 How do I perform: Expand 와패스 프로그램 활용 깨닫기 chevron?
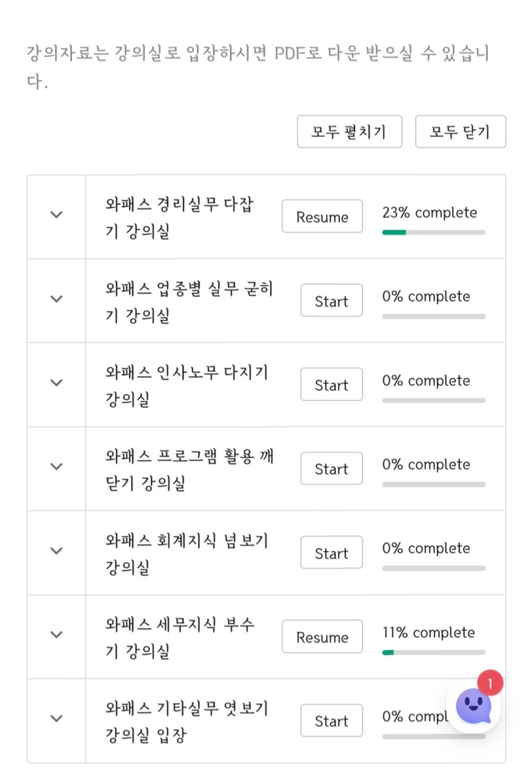point(57,467)
